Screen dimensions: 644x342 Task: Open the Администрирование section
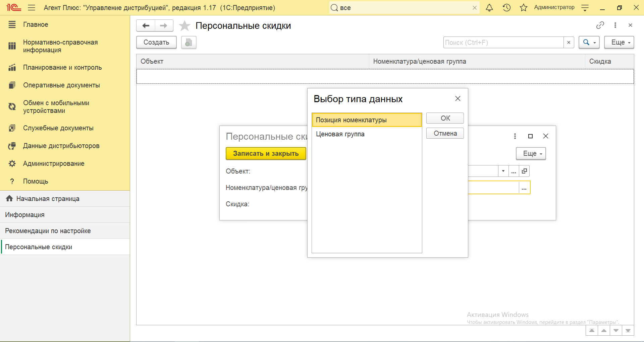[54, 163]
